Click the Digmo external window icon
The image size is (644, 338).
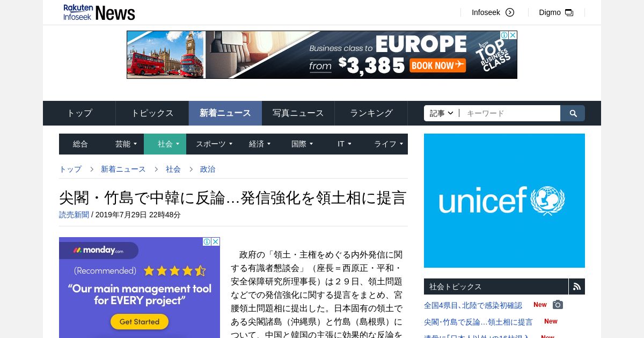[x=569, y=12]
